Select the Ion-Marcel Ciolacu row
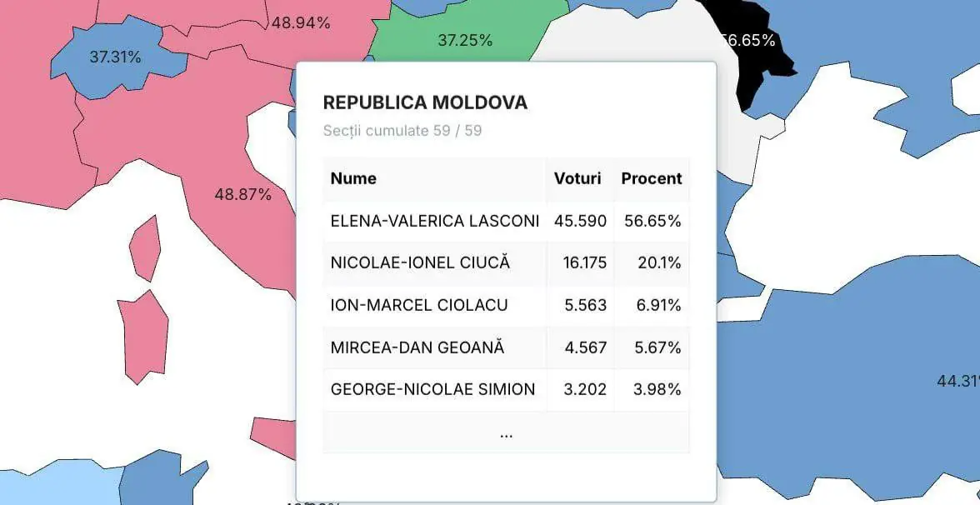 pyautogui.click(x=507, y=305)
